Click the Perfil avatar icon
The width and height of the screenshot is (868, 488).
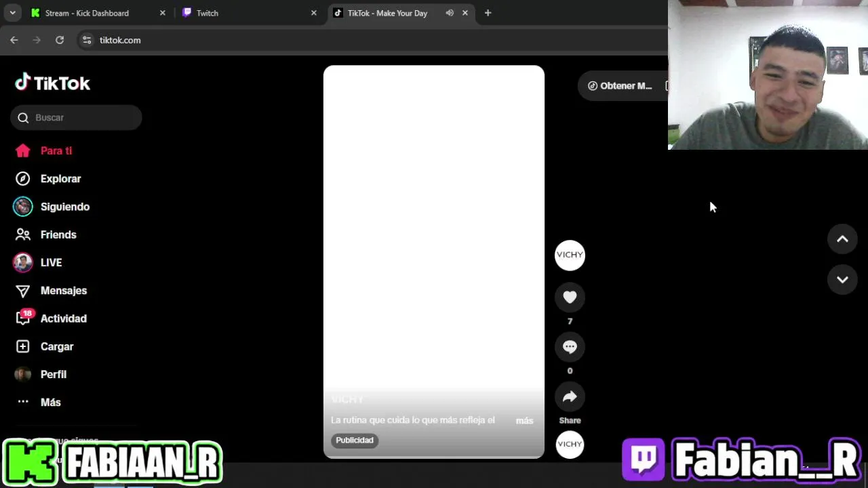click(23, 374)
